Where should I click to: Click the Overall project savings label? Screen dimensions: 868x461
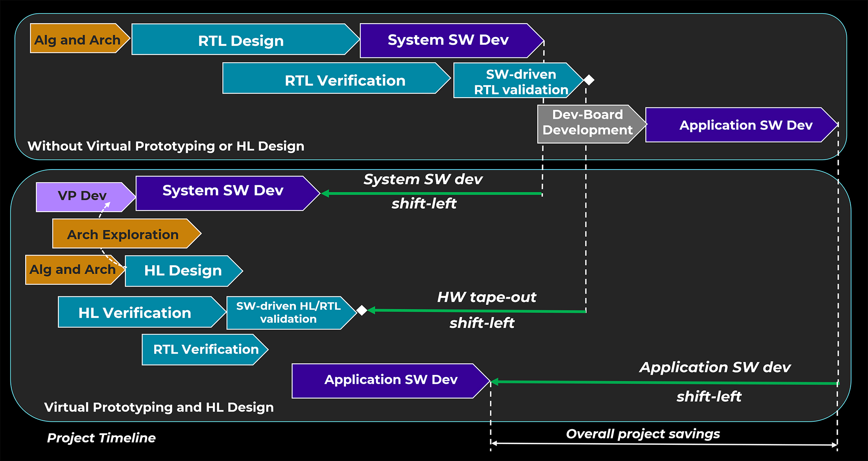(x=643, y=434)
